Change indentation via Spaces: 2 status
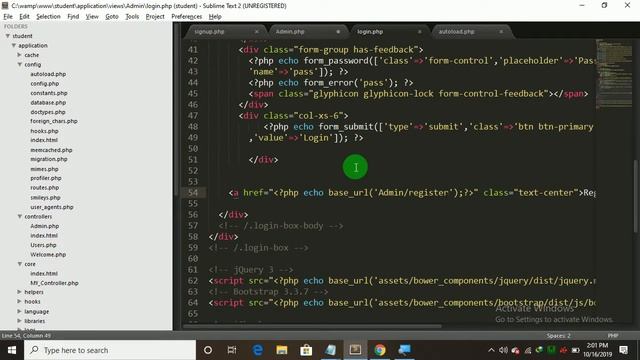The image size is (640, 360). 558,336
